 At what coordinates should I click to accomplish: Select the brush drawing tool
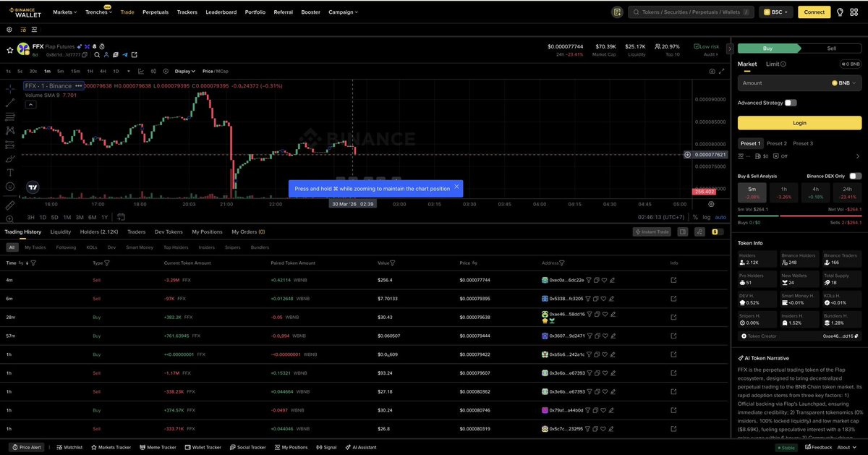(10, 158)
